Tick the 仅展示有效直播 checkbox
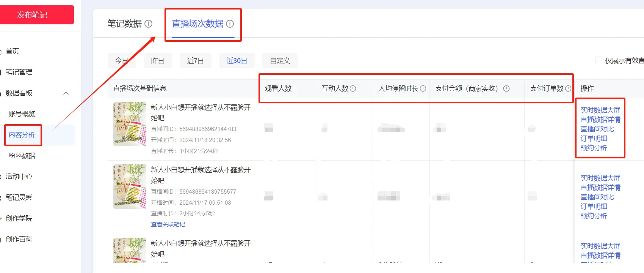The height and width of the screenshot is (273, 644). coord(599,61)
